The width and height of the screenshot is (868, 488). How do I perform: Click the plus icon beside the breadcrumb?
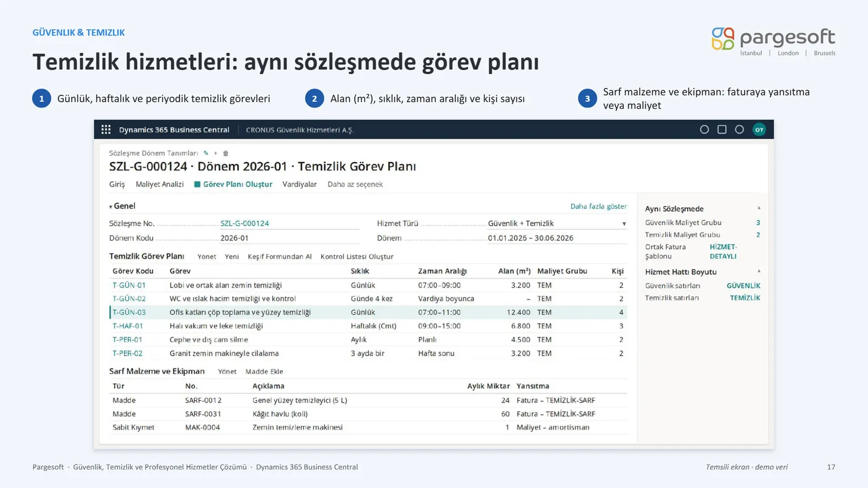pyautogui.click(x=216, y=153)
